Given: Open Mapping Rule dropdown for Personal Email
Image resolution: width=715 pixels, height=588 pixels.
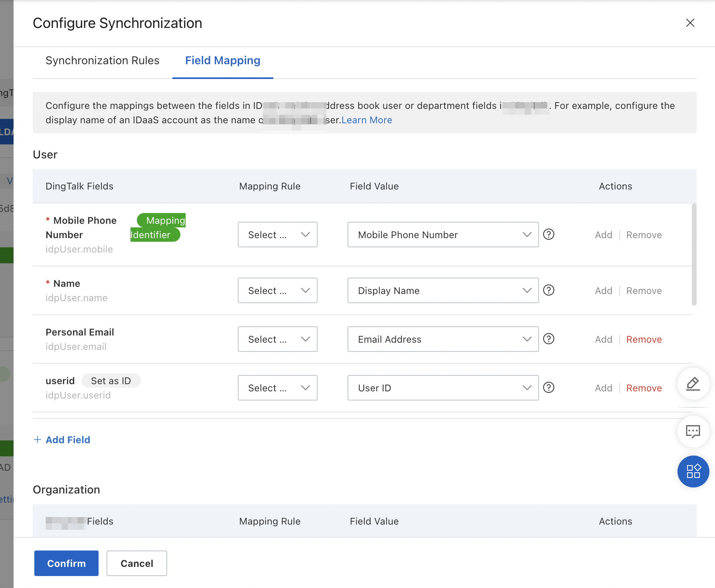Looking at the screenshot, I should pos(278,339).
